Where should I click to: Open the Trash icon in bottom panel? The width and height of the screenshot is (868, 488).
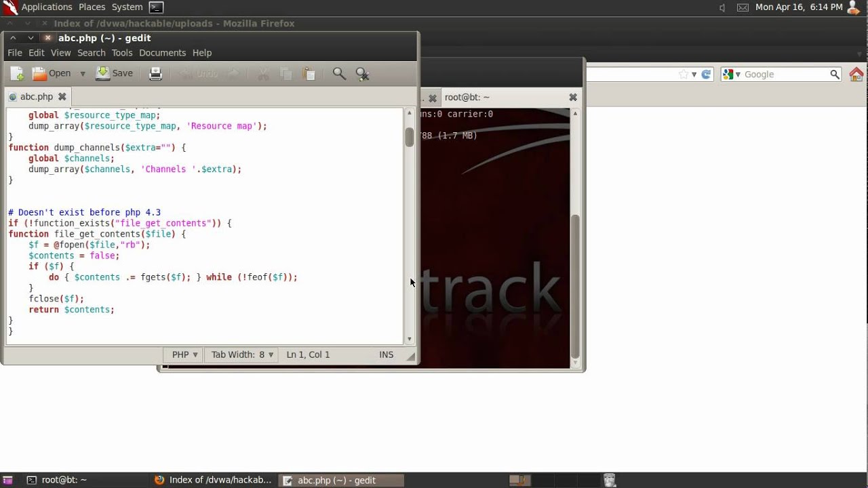click(x=609, y=480)
